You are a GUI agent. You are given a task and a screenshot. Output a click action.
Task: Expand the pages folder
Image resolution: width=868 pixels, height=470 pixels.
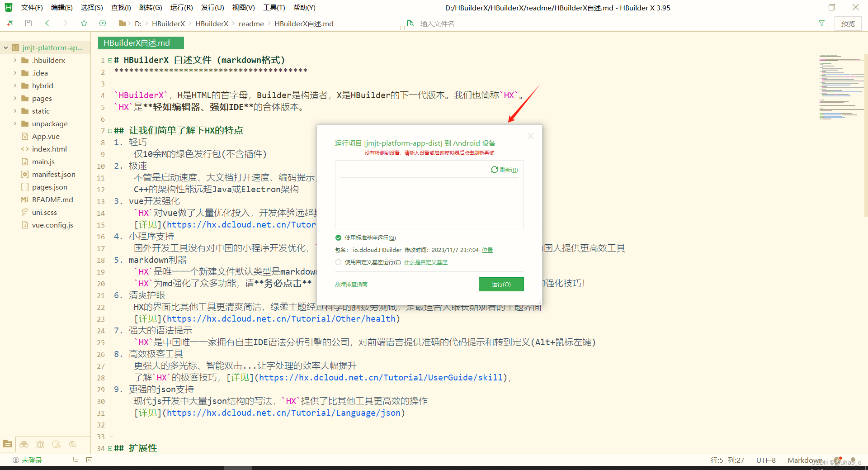tap(15, 98)
